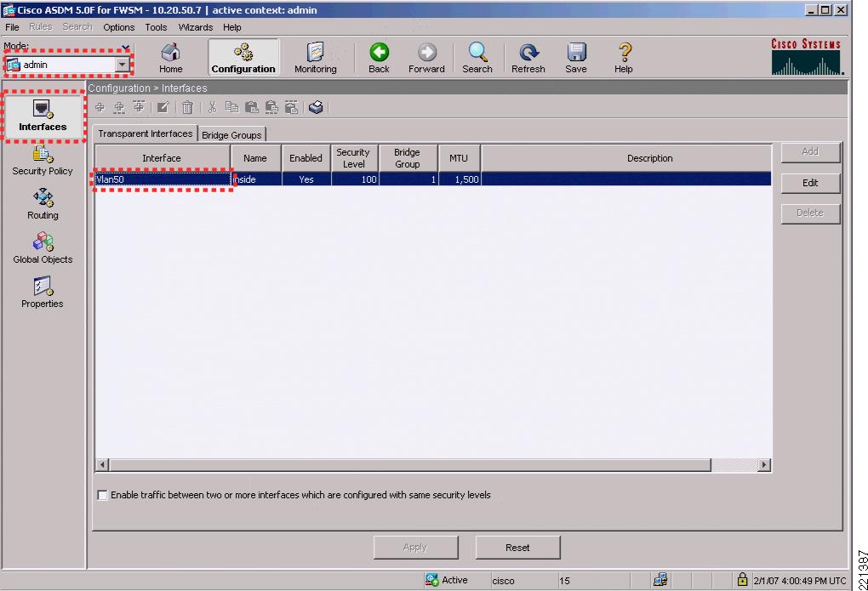Open the Properties section
Image resolution: width=868 pixels, height=591 pixels.
[x=43, y=293]
